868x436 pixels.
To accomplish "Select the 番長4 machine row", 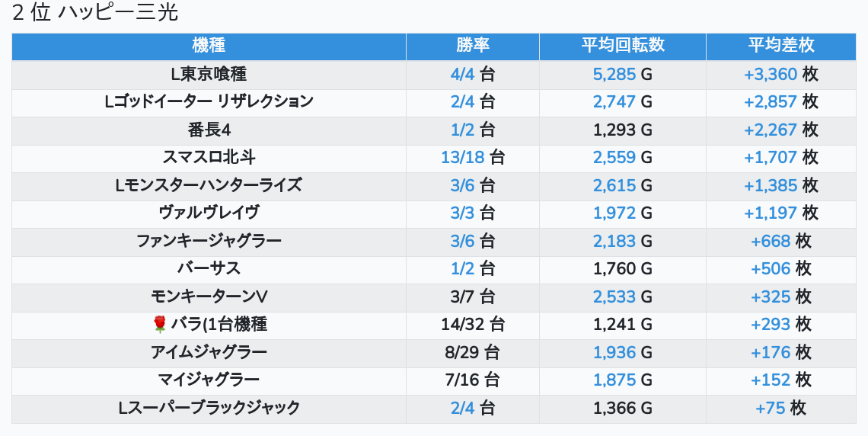I will click(209, 130).
